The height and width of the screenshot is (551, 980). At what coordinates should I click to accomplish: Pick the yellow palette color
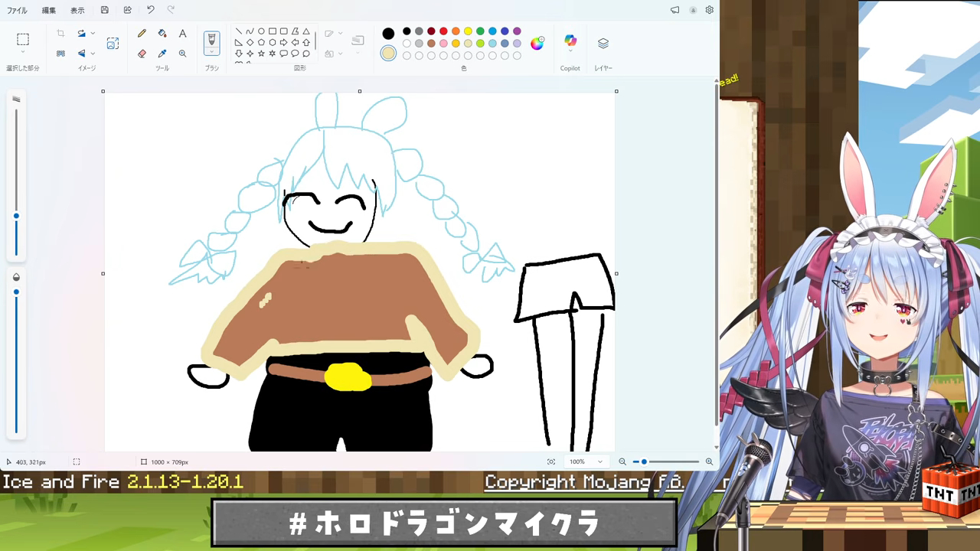(468, 31)
